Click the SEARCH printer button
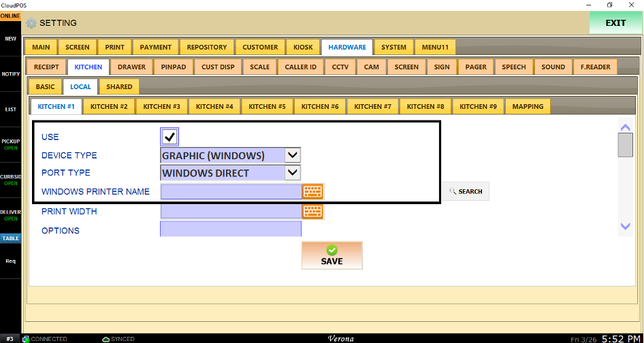Screen dimensions: 644x343 point(466,191)
